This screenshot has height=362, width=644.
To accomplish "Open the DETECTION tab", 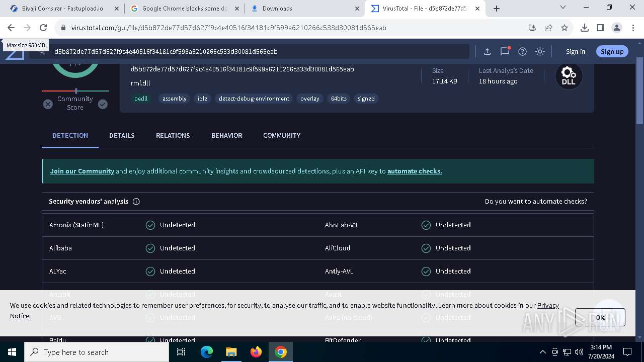I will (70, 135).
